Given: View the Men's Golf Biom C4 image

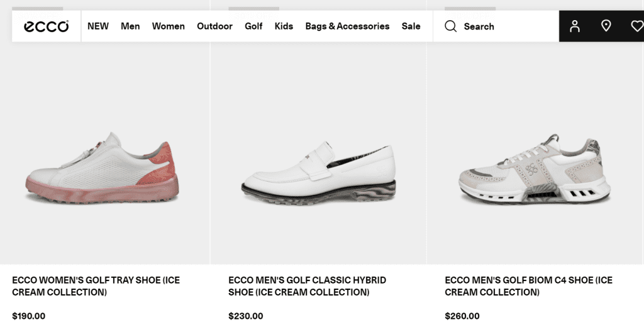Looking at the screenshot, I should click(534, 170).
